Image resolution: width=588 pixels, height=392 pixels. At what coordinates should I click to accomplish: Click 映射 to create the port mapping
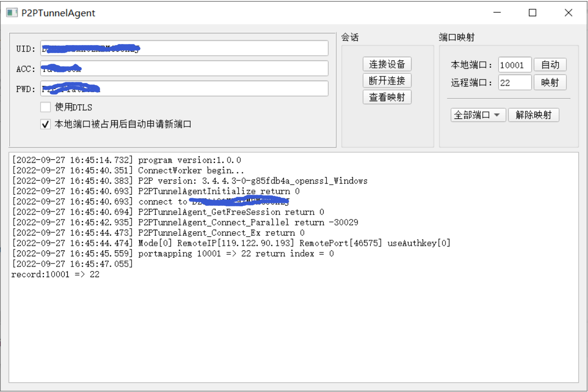550,82
